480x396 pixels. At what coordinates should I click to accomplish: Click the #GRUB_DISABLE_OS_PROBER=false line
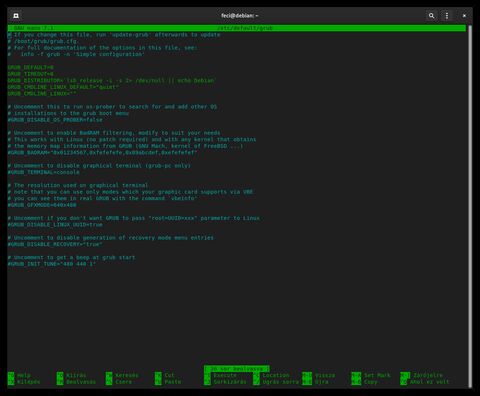pyautogui.click(x=55, y=120)
